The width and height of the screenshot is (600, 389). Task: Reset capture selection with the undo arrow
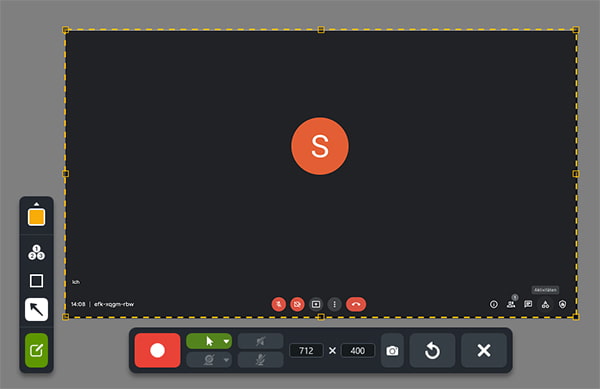(432, 350)
